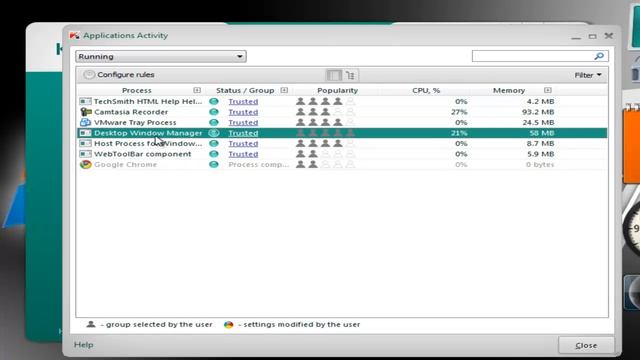The height and width of the screenshot is (360, 640).
Task: Select Camtasia Recorder process icon
Action: (x=85, y=112)
